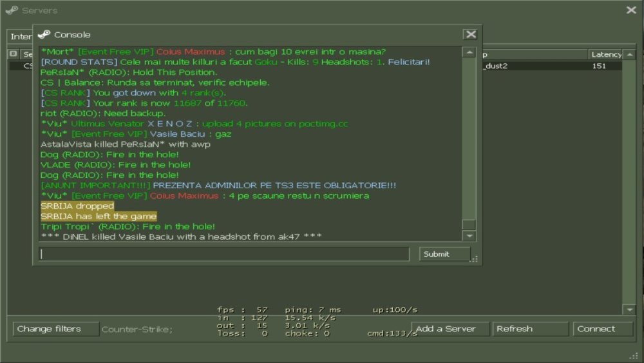Click the console down arrow
The height and width of the screenshot is (363, 644).
(469, 236)
